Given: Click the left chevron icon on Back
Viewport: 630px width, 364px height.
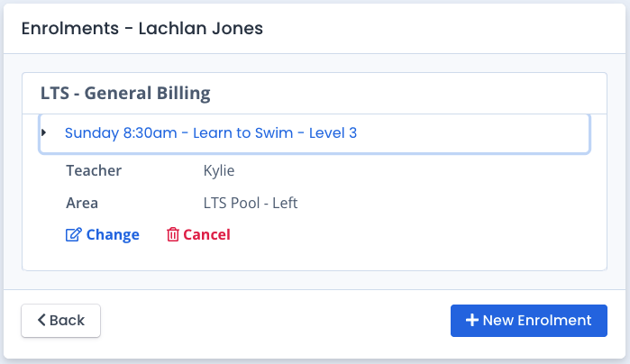Looking at the screenshot, I should tap(41, 320).
